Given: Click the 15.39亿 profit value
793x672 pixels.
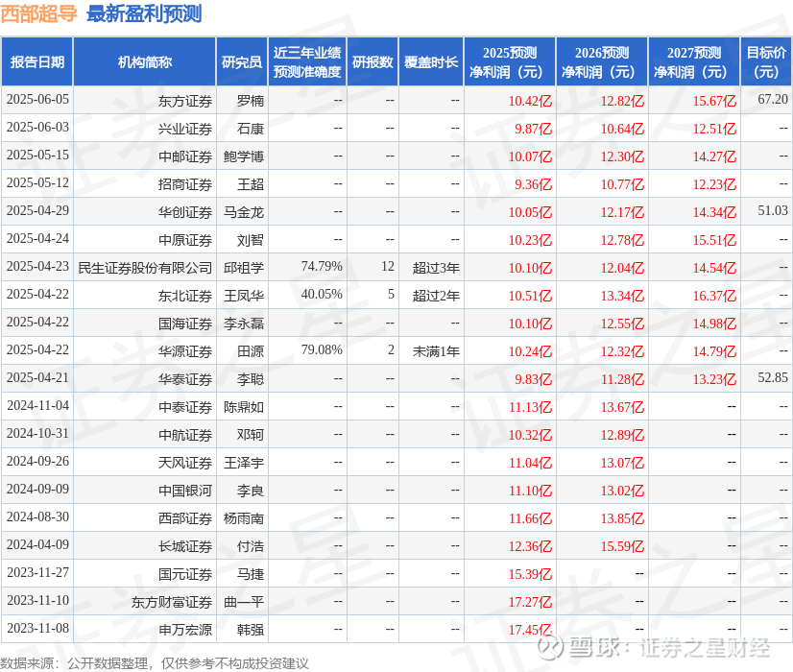Looking at the screenshot, I should tap(530, 574).
